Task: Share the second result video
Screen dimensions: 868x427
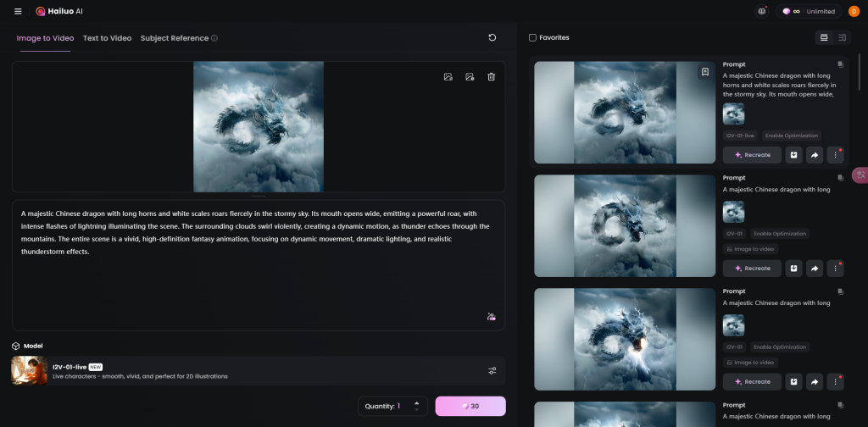Action: [x=815, y=269]
